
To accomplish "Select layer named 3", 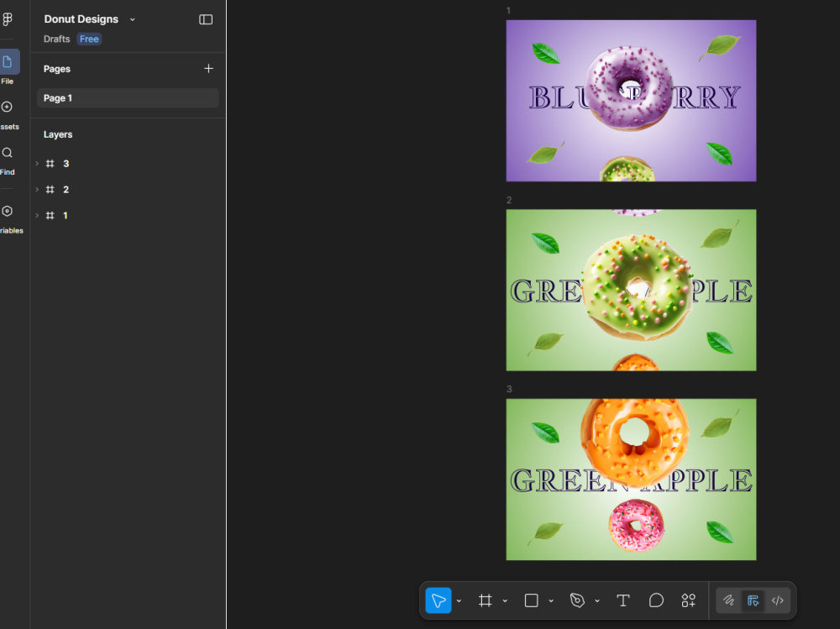I will [x=66, y=164].
